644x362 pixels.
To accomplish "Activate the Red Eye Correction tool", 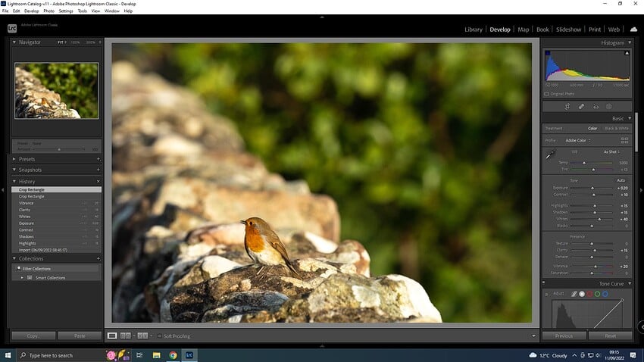I will [x=596, y=107].
